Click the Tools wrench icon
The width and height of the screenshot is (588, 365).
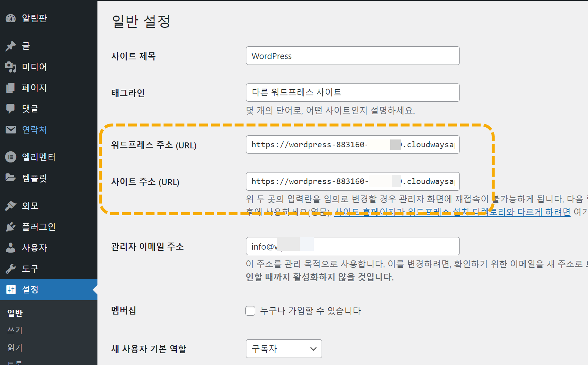11,269
